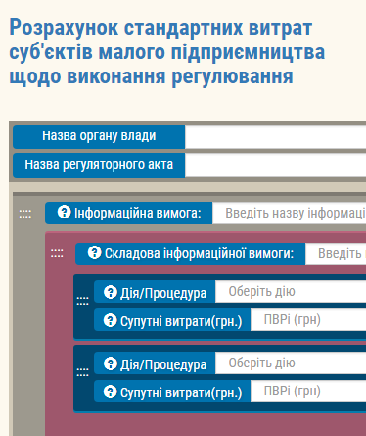Click the Складова інформаційної вимоги input
Image resolution: width=366 pixels, height=436 pixels.
click(335, 254)
